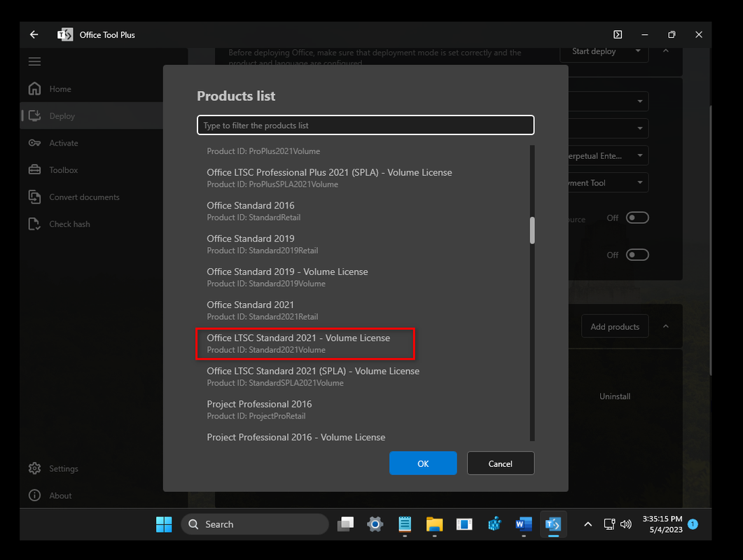Click the Home icon in sidebar
743x560 pixels.
34,89
